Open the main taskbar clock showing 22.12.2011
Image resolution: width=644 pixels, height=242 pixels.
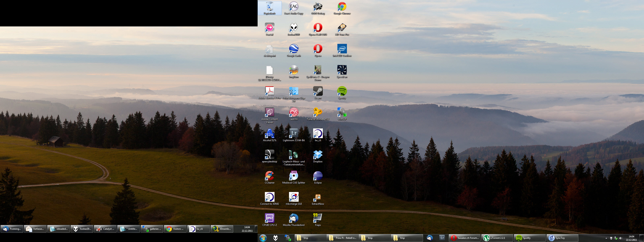631,238
